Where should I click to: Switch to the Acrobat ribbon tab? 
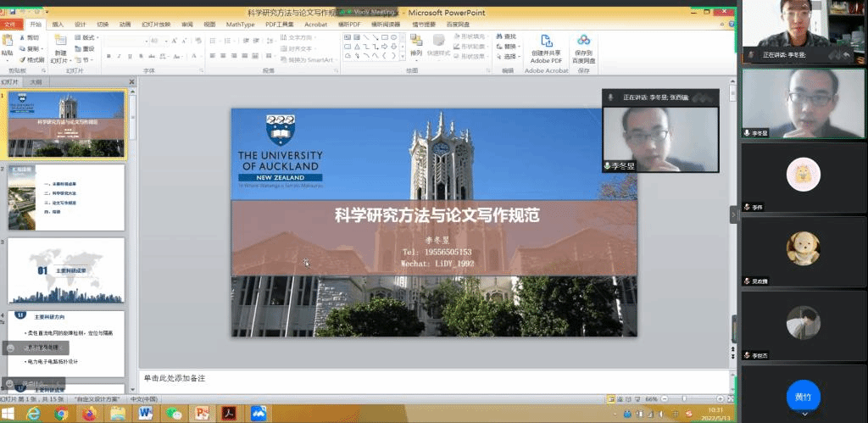315,25
